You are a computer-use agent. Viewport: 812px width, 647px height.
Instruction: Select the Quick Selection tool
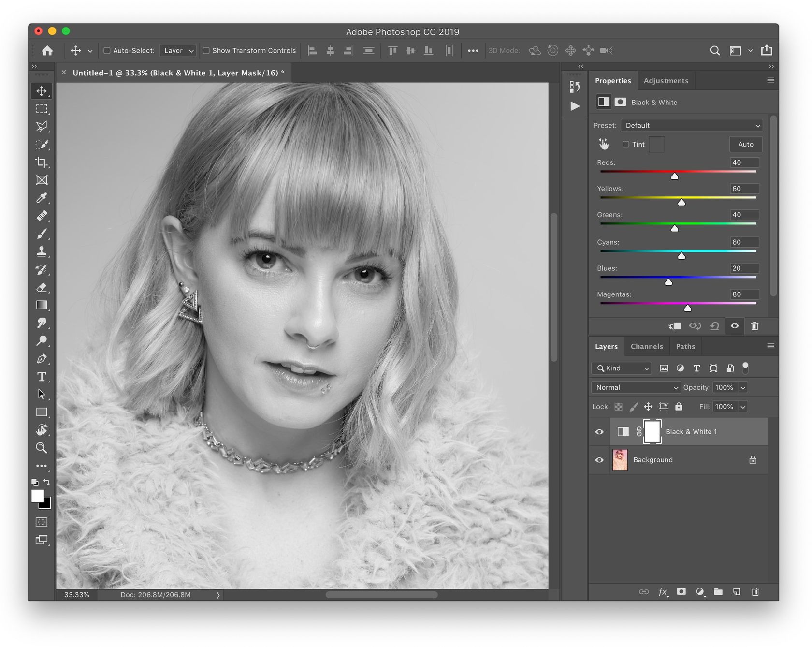pyautogui.click(x=42, y=145)
